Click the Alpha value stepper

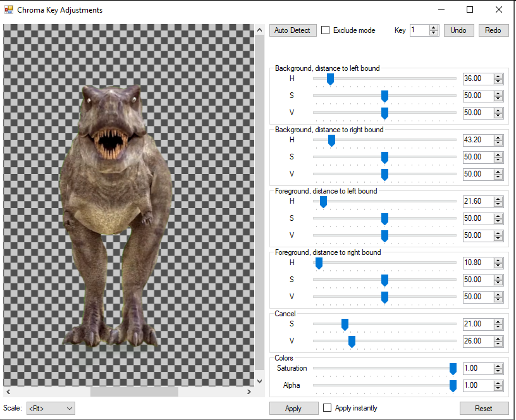coord(498,385)
